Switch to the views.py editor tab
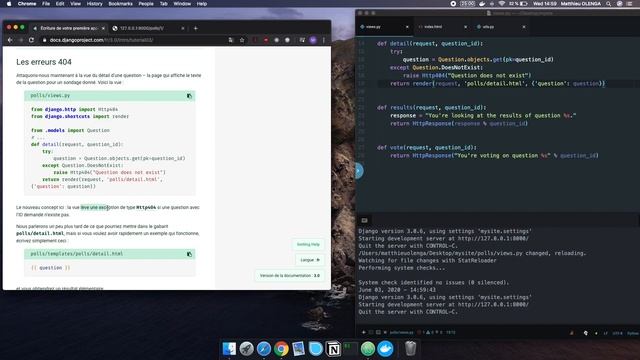 [x=383, y=27]
